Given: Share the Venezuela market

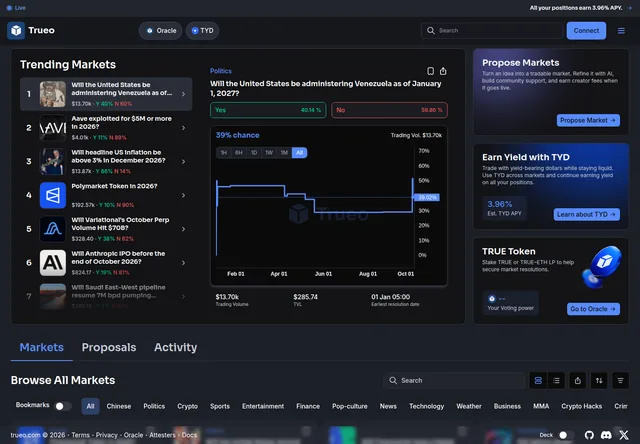Looking at the screenshot, I should (443, 71).
